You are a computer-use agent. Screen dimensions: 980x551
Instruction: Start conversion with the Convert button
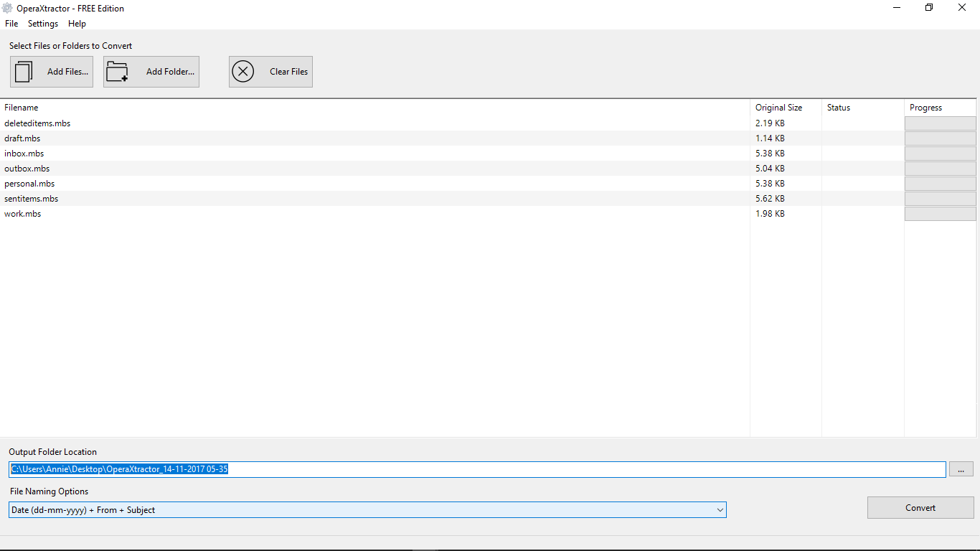[920, 508]
